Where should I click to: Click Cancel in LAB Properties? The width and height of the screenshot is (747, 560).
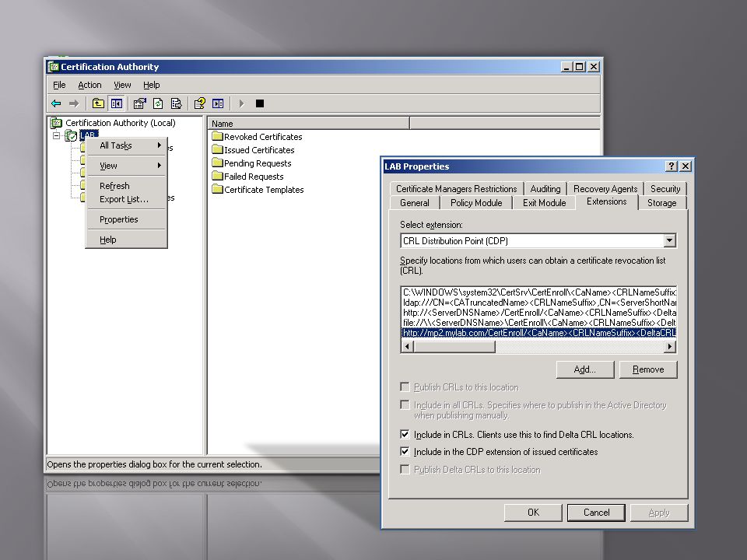coord(597,513)
